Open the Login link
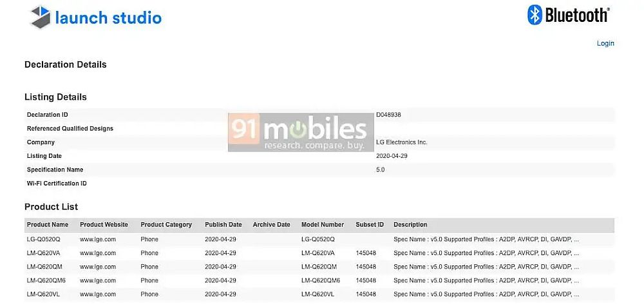Image resolution: width=644 pixels, height=308 pixels. point(605,44)
